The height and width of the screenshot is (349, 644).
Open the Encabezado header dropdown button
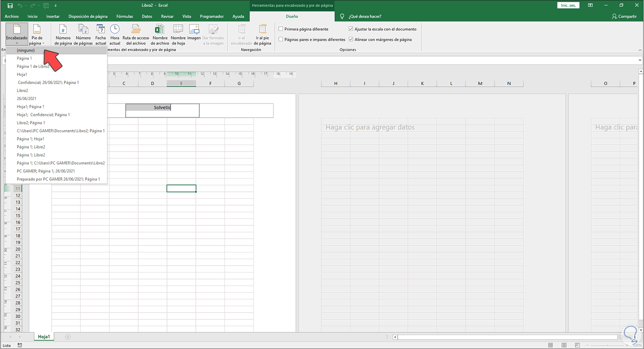[17, 34]
